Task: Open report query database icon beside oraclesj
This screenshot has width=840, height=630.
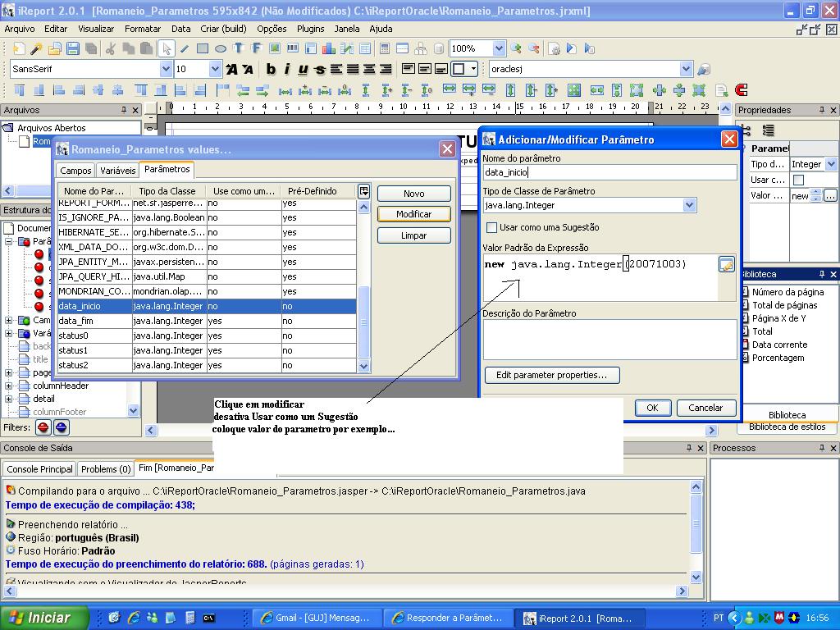Action: [x=704, y=69]
